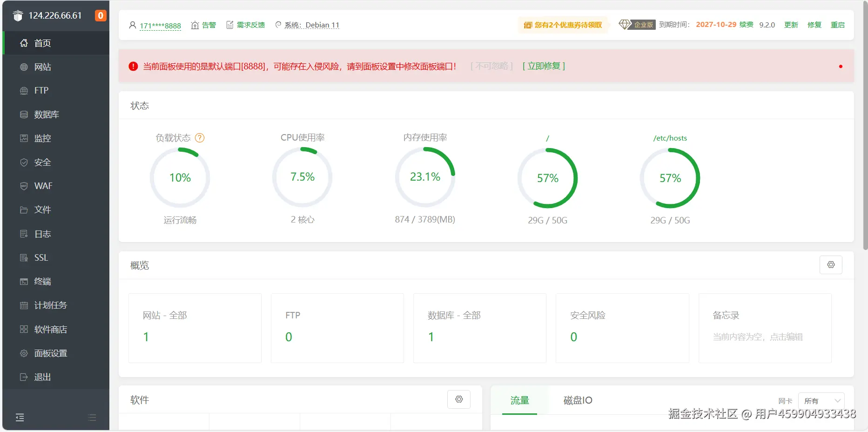The image size is (868, 432).
Task: Open the 概览 overview settings gear
Action: [831, 265]
